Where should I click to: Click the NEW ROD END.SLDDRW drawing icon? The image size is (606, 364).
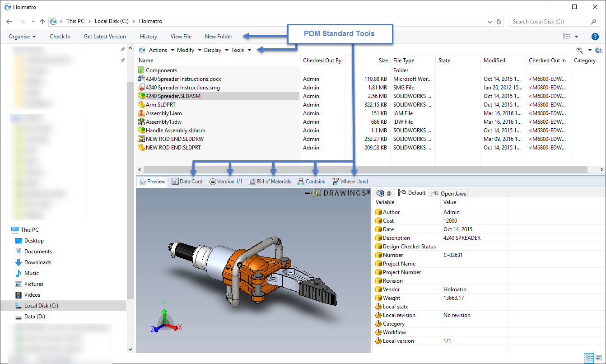coord(141,139)
